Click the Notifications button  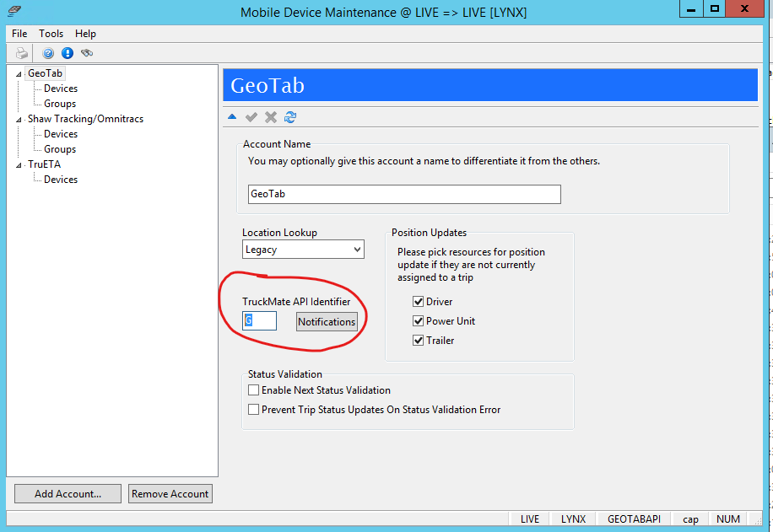tap(327, 322)
